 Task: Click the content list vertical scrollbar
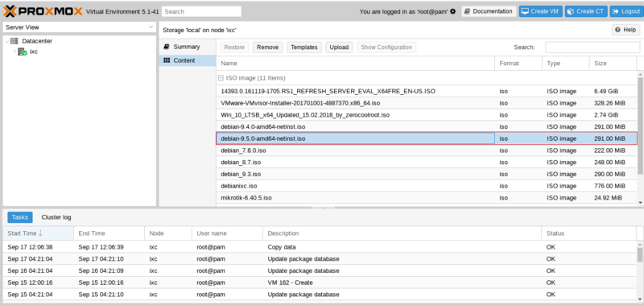[640, 123]
